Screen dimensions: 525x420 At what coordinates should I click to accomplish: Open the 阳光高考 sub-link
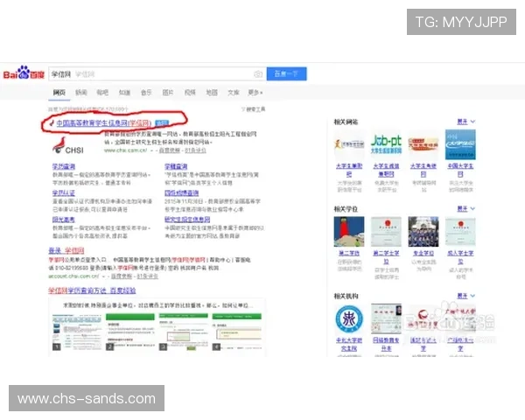[64, 220]
